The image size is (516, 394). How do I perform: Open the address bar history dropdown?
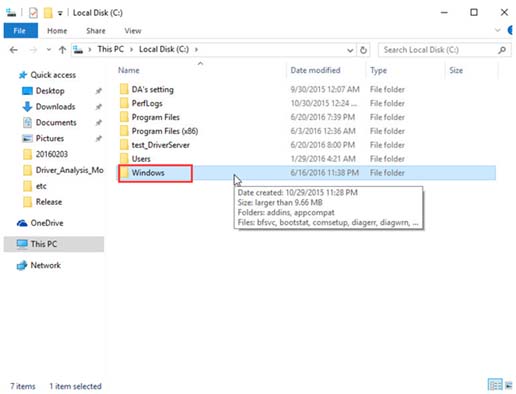[350, 50]
